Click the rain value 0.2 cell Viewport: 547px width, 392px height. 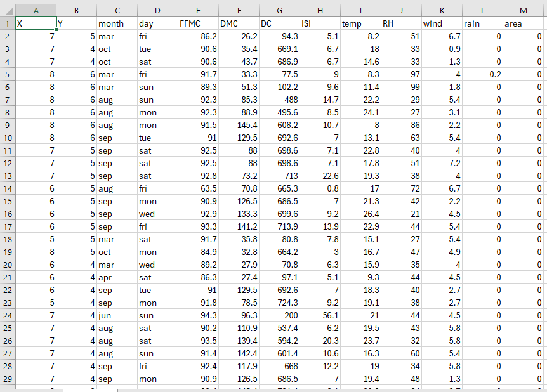click(x=482, y=74)
